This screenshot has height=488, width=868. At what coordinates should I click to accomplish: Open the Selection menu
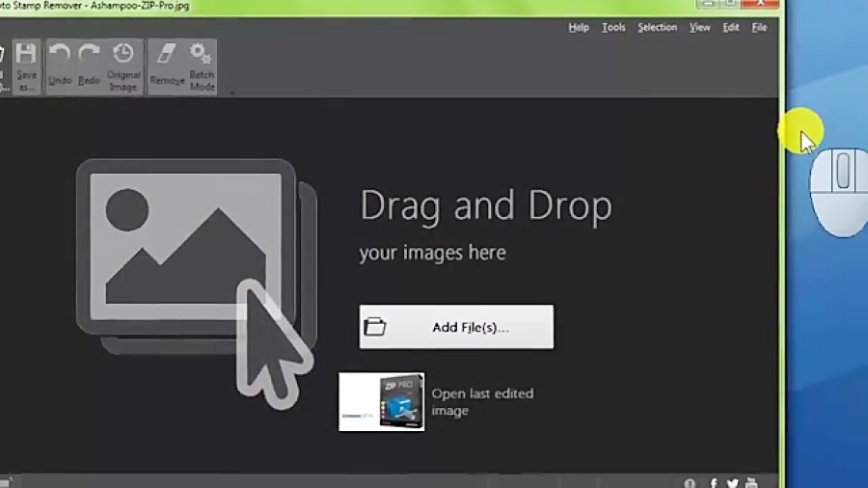(657, 28)
